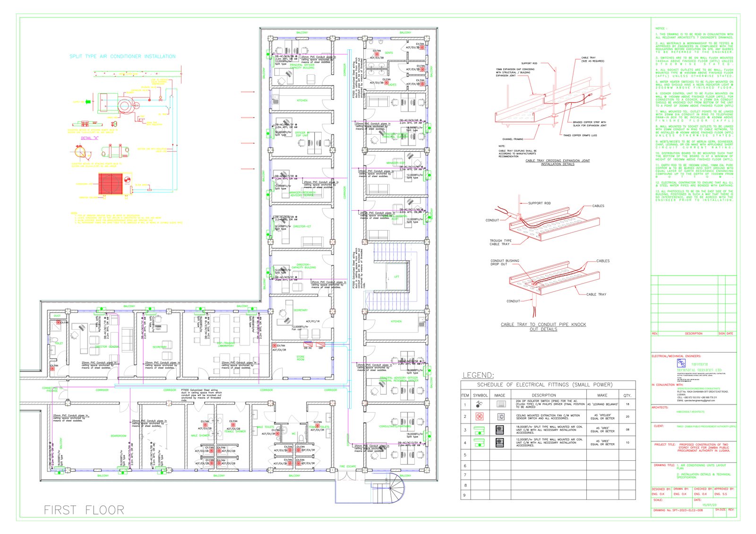Click the underlined DETAIL "A" label
This screenshot has width=756, height=534.
[89, 138]
